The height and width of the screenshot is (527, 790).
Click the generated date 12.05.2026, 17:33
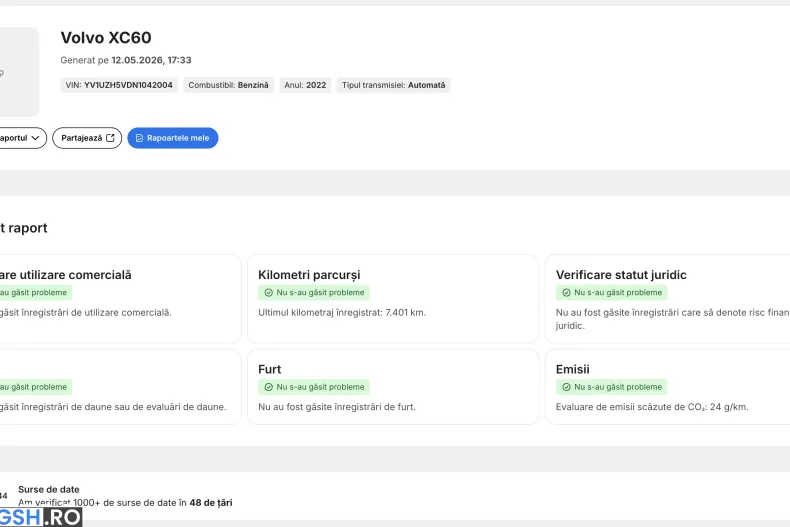(x=151, y=60)
